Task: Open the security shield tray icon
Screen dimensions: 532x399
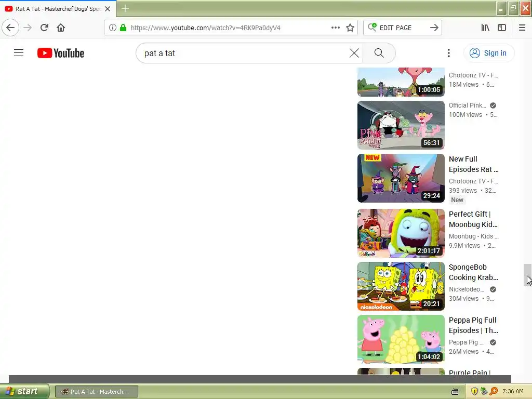Action: (x=474, y=392)
